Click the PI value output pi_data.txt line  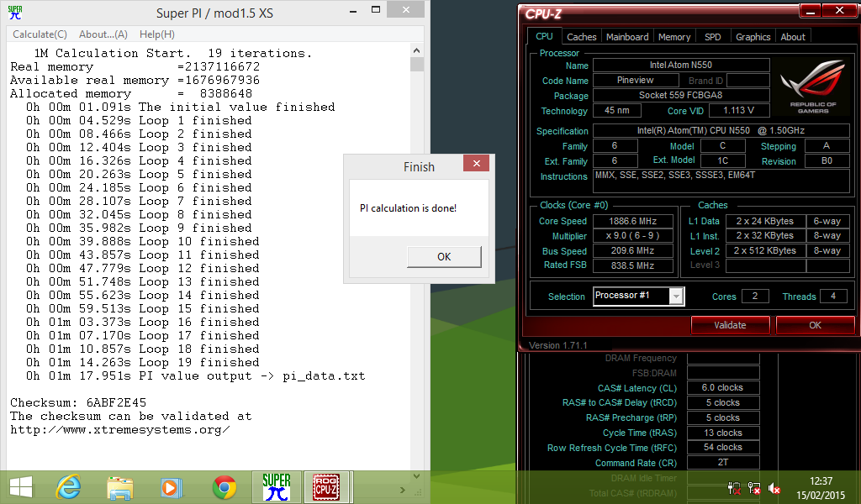coord(195,376)
